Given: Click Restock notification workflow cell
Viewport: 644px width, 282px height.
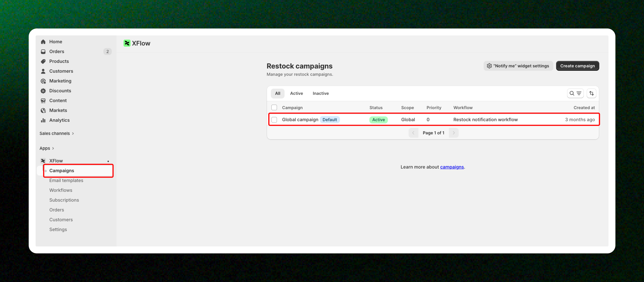Looking at the screenshot, I should [486, 120].
